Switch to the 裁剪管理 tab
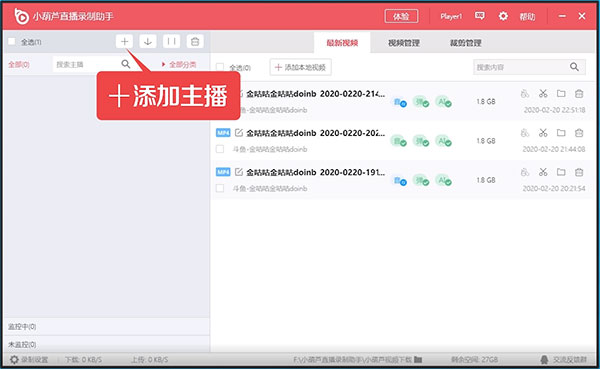 (465, 43)
